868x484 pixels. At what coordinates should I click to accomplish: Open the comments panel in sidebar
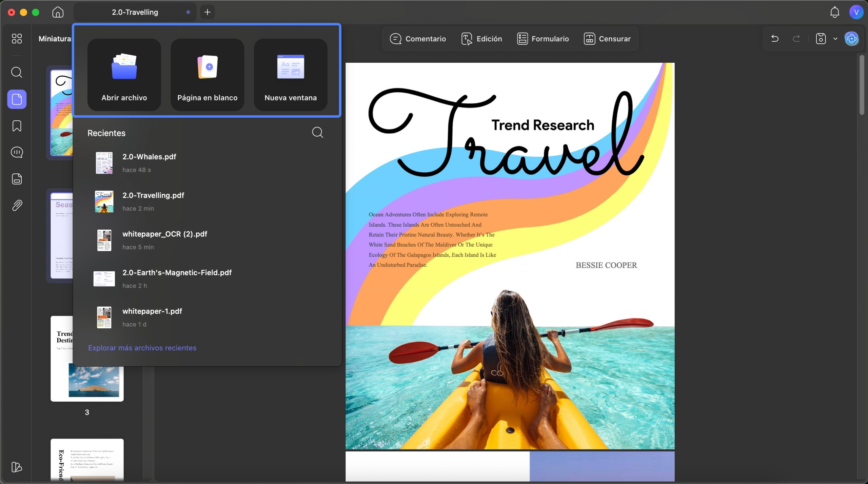(17, 152)
